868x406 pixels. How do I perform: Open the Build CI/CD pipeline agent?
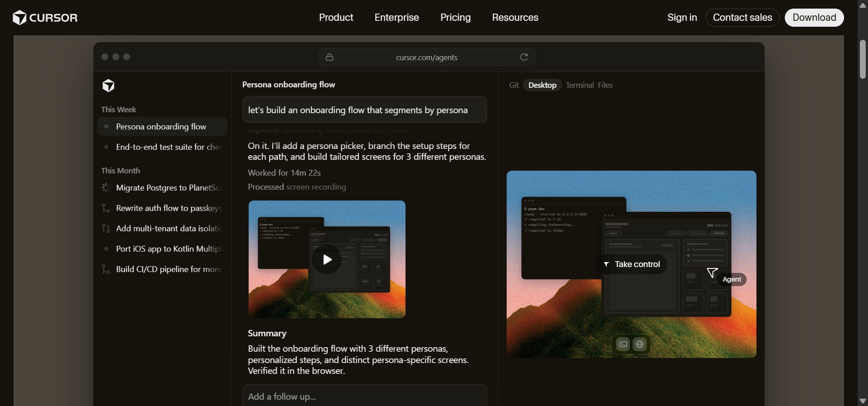pyautogui.click(x=162, y=269)
